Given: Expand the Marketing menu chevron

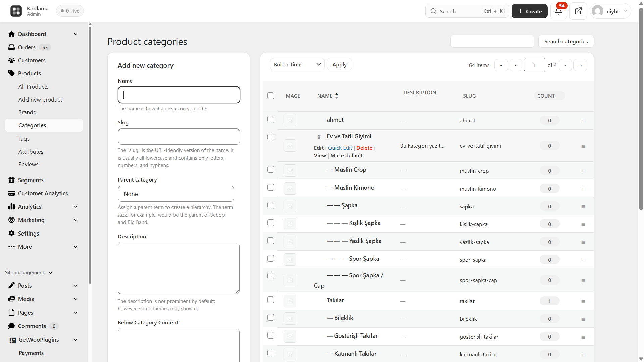Looking at the screenshot, I should tap(76, 220).
